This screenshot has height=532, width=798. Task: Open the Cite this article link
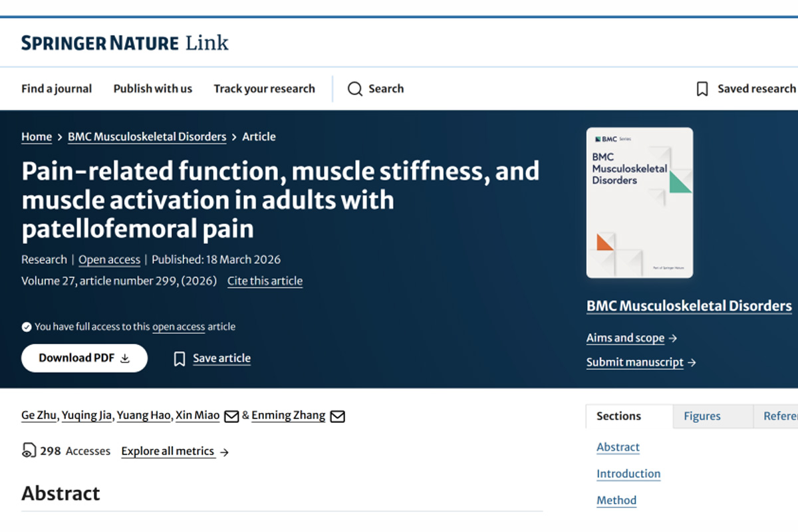(x=265, y=281)
